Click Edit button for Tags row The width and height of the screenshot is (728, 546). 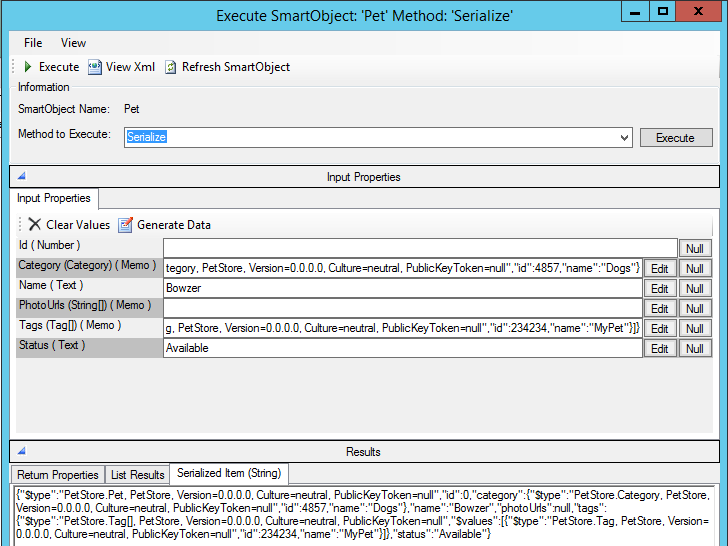click(660, 329)
